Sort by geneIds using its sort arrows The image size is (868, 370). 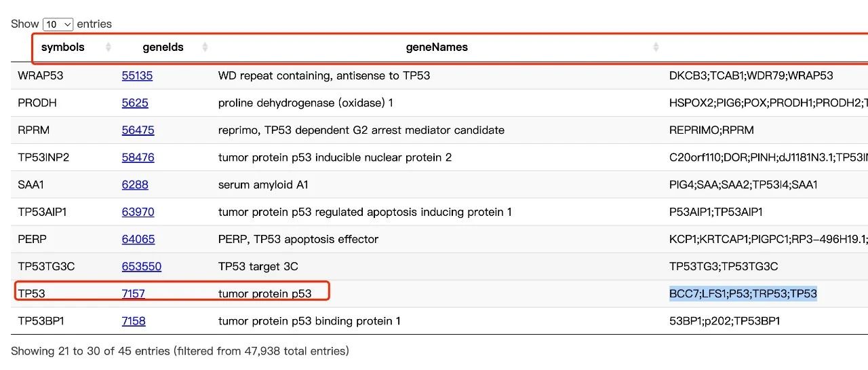[205, 48]
